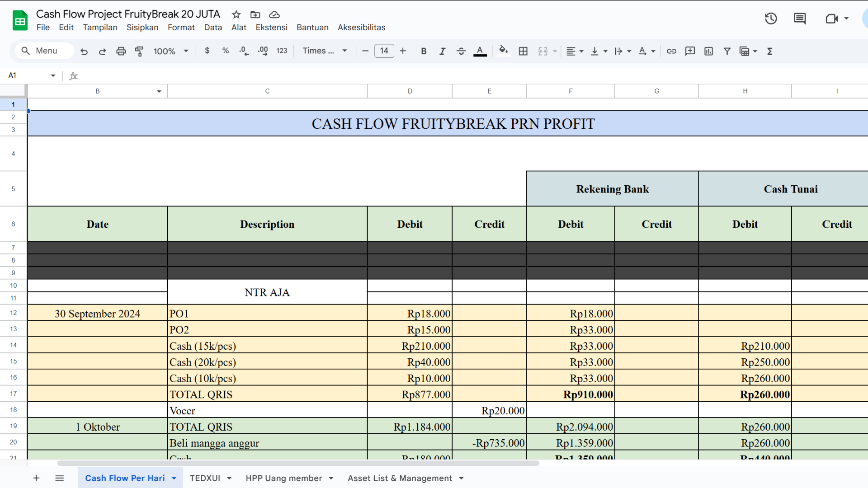
Task: Click the horizontal scrollbar
Action: point(298,463)
